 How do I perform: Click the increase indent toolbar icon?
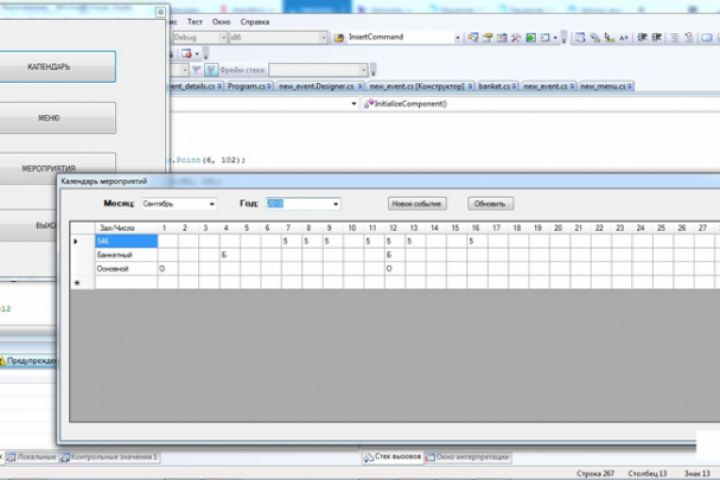657,38
